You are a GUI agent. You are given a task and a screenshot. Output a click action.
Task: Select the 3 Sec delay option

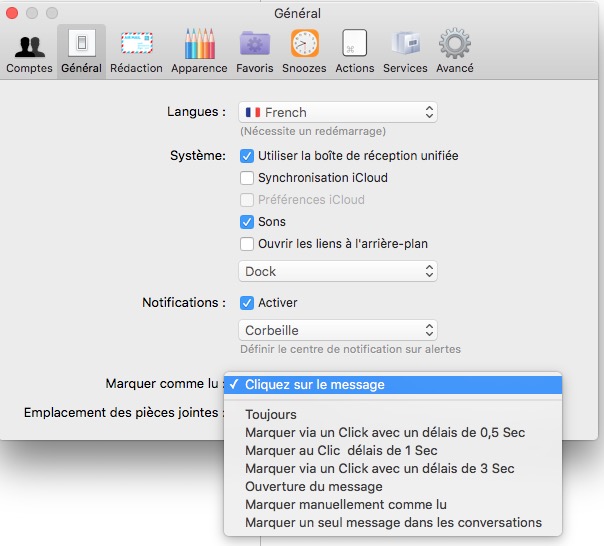[x=379, y=469]
